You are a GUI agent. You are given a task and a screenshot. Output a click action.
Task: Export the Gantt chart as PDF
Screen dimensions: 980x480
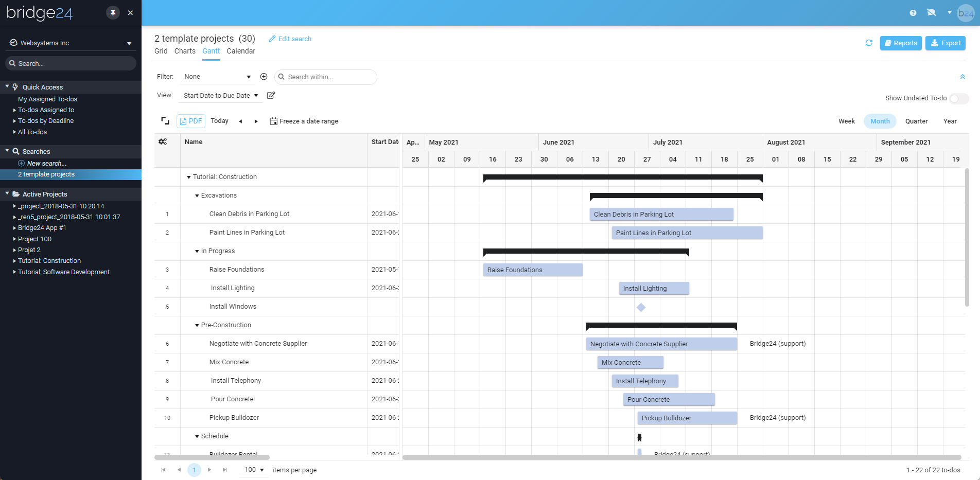(x=190, y=121)
